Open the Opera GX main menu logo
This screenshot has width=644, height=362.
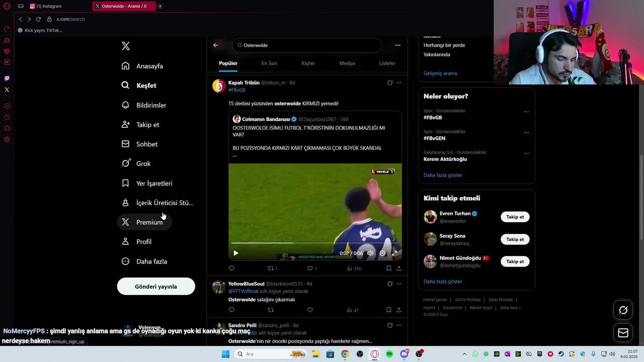[x=7, y=6]
